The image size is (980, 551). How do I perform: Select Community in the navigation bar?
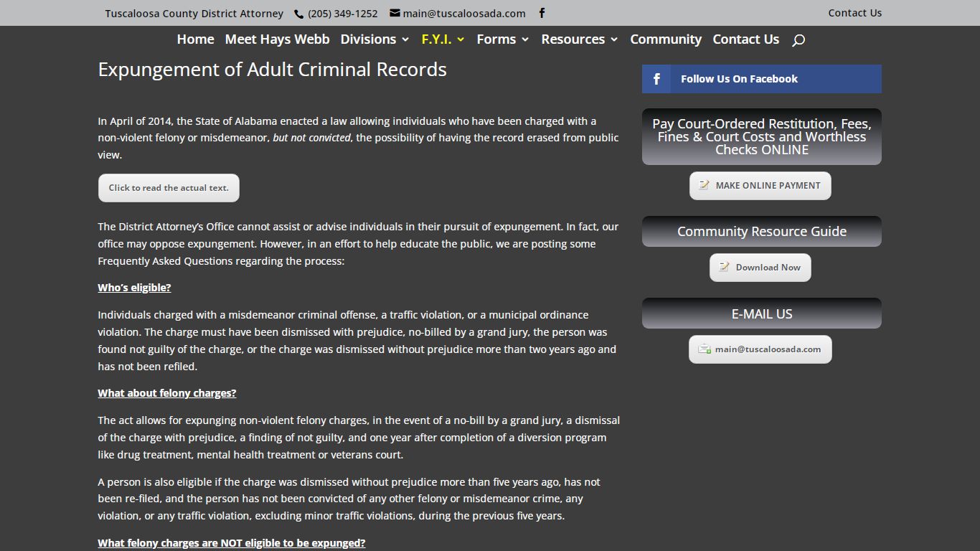point(666,39)
